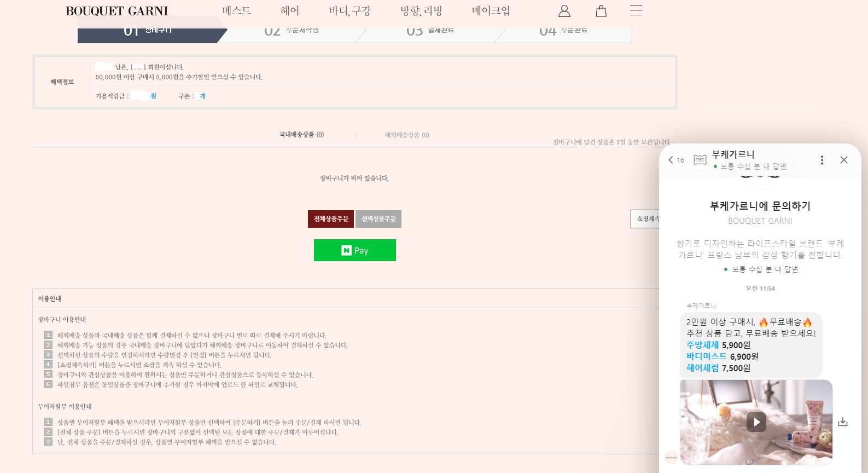Image resolution: width=868 pixels, height=473 pixels.
Task: Open the chat three-dot options menu
Action: coord(822,160)
